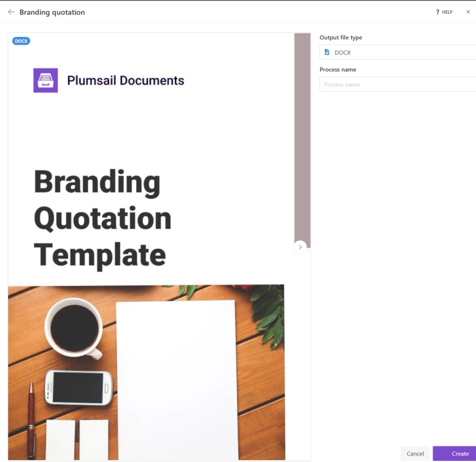476x462 pixels.
Task: Click inside the Process name field
Action: [x=393, y=84]
